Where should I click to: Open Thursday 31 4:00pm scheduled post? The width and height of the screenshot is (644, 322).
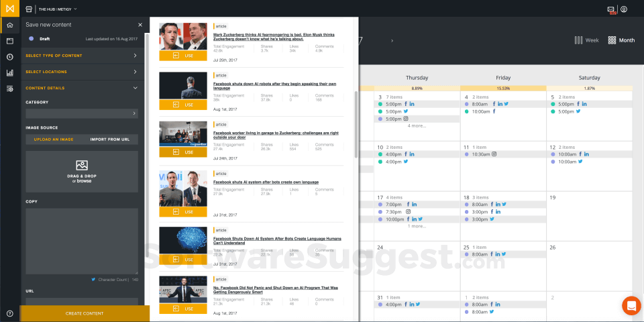click(417, 305)
